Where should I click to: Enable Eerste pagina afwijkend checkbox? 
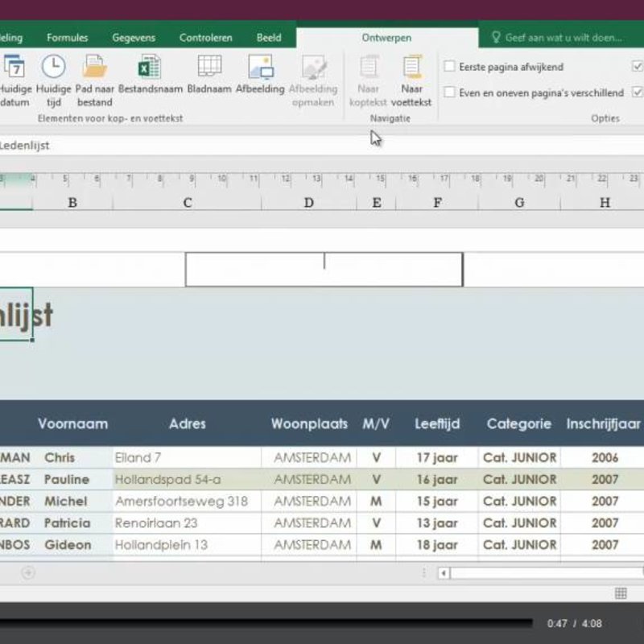tap(449, 67)
